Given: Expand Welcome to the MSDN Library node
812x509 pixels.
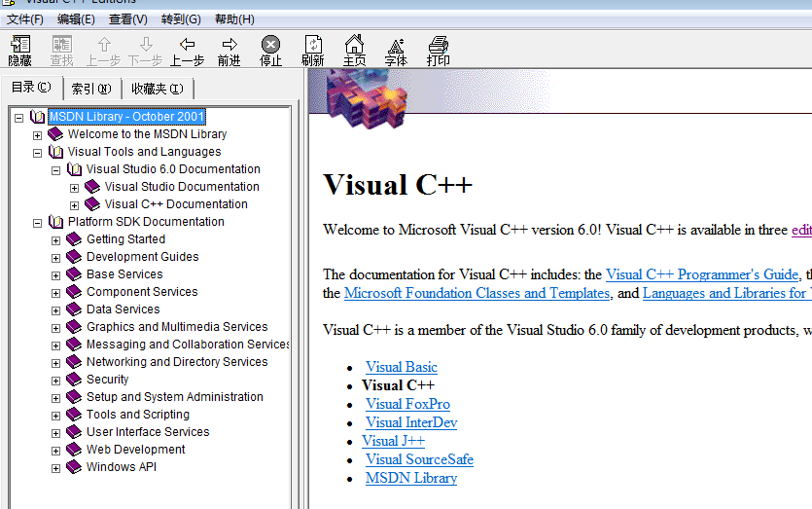Looking at the screenshot, I should coord(37,136).
